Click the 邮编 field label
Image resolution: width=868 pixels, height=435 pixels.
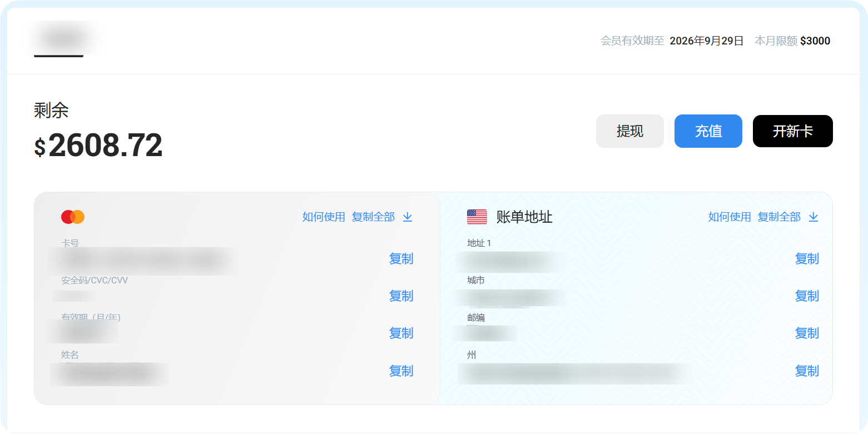[x=476, y=318]
